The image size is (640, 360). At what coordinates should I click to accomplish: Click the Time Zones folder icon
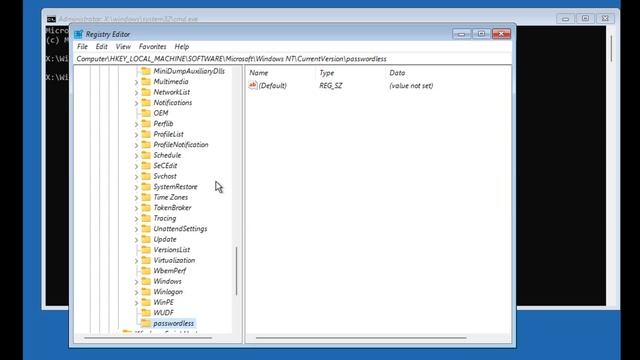(146, 197)
